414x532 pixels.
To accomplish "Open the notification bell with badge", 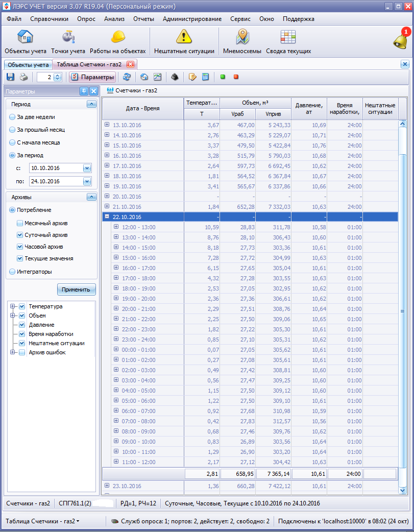I will [x=401, y=39].
